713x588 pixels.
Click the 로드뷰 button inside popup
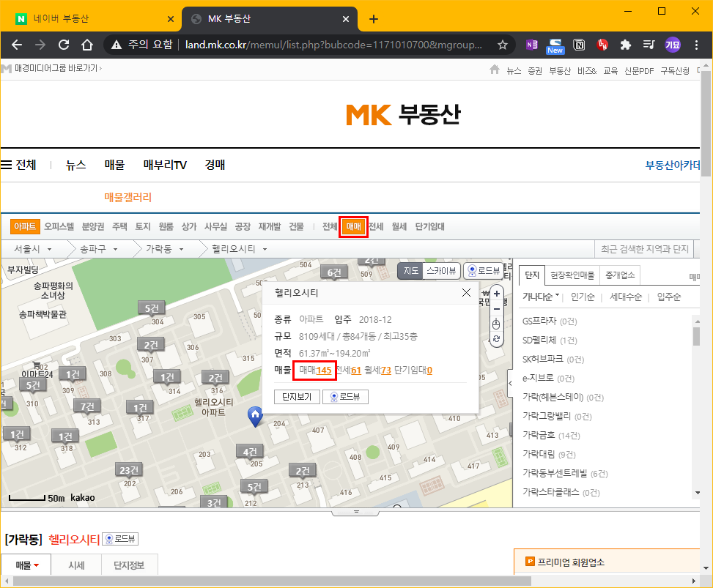tap(345, 397)
